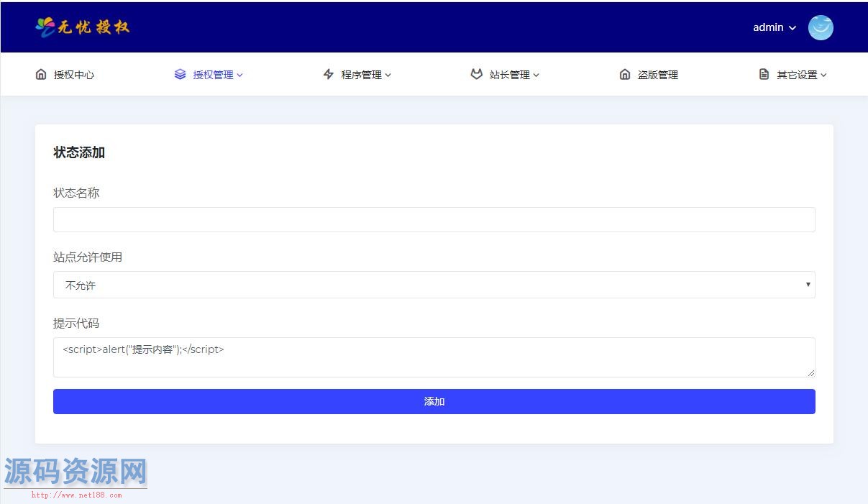Click the blue 添加 button
The height and width of the screenshot is (504, 868).
(x=434, y=401)
